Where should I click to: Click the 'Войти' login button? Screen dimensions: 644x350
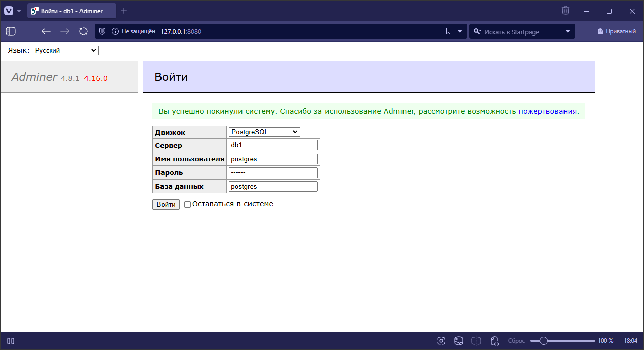click(x=166, y=204)
